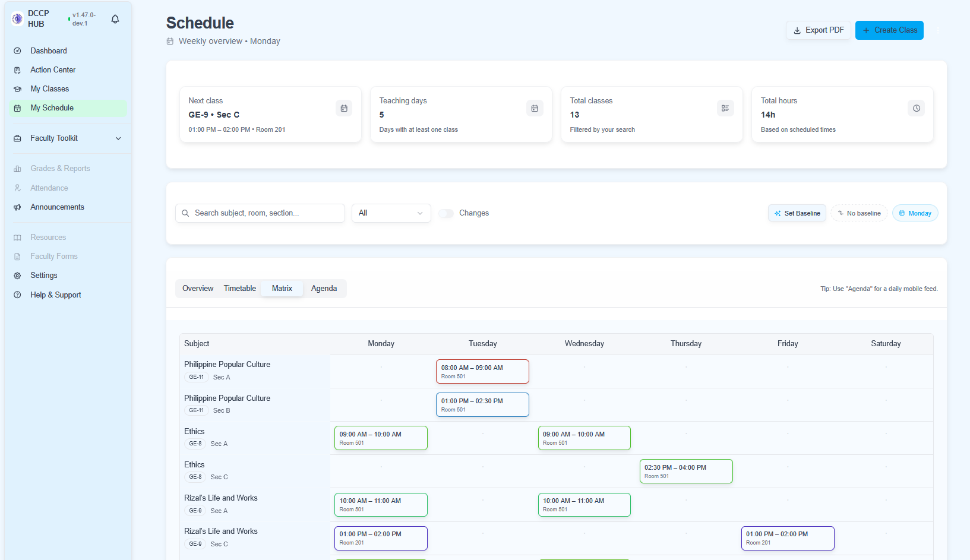970x560 pixels.
Task: Click the Resources book icon
Action: pos(17,238)
